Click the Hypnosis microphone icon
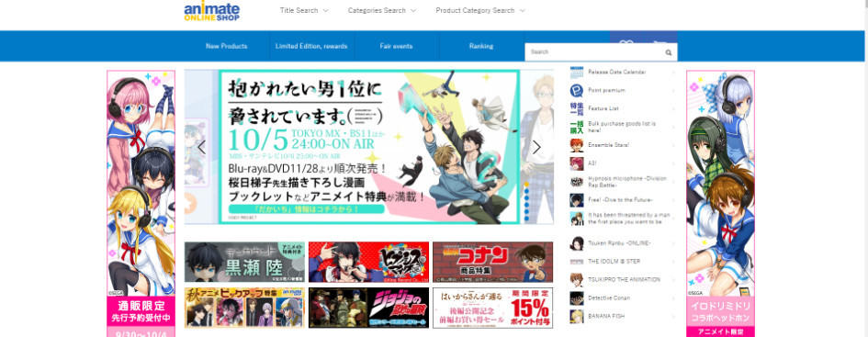The height and width of the screenshot is (337, 868). click(x=577, y=182)
